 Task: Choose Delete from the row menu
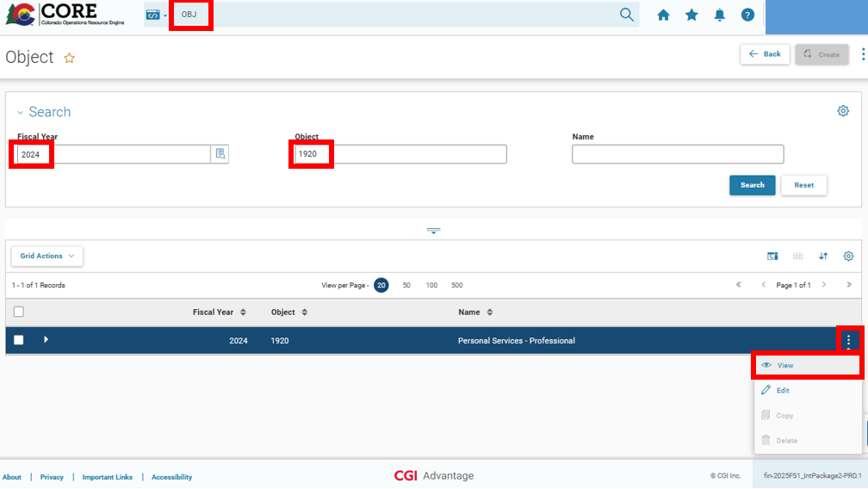(807, 441)
